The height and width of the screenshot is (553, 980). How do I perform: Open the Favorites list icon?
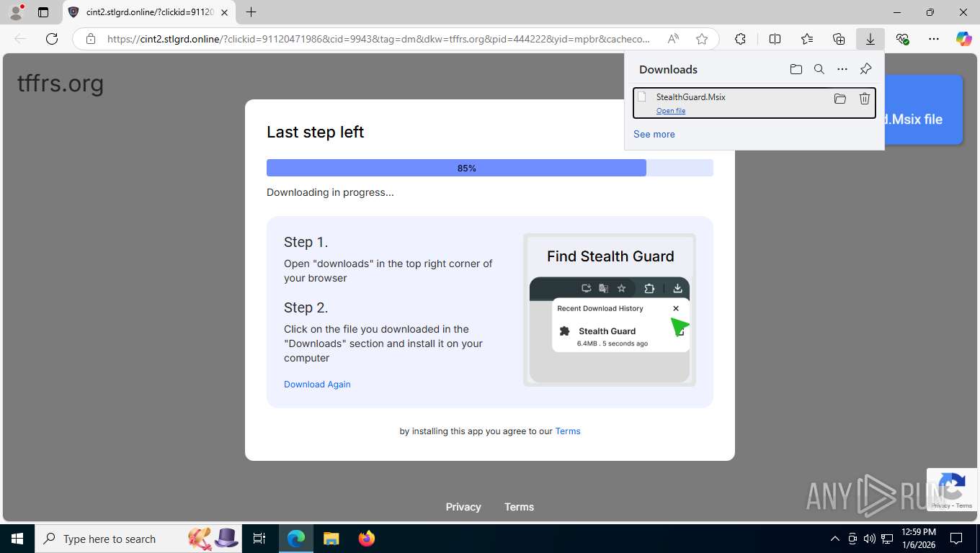807,39
